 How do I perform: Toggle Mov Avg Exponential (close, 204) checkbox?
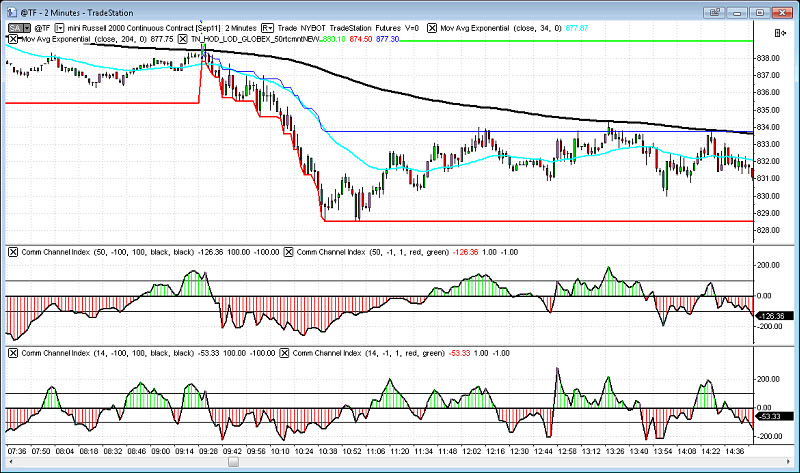click(x=13, y=38)
